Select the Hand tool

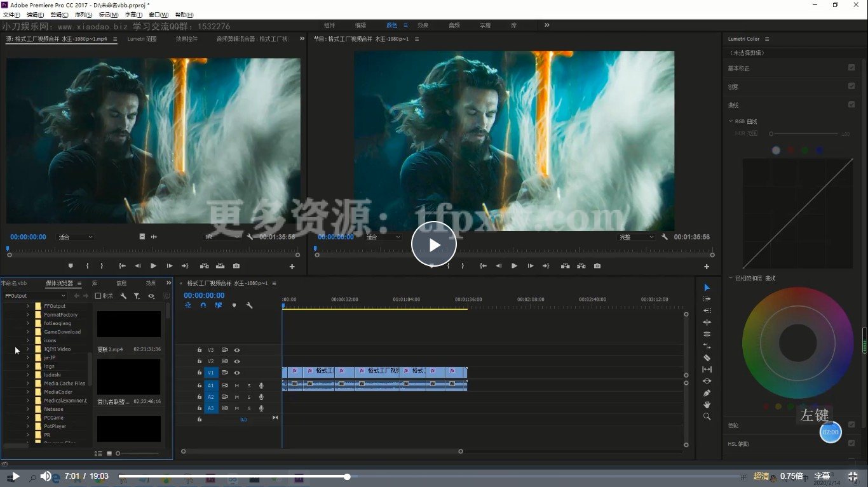coord(707,404)
